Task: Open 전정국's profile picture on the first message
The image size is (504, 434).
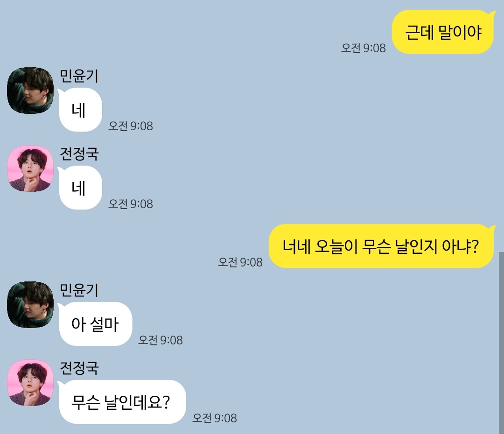Action: pyautogui.click(x=30, y=168)
